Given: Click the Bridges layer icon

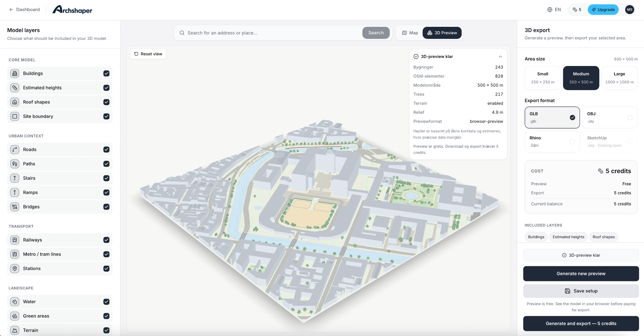Looking at the screenshot, I should [x=15, y=207].
